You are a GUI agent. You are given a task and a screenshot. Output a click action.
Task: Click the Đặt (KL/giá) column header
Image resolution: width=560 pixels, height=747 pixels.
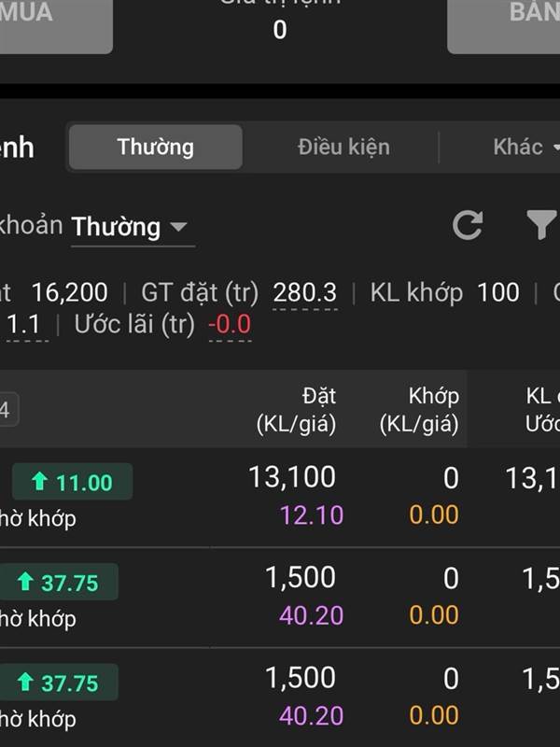(296, 410)
